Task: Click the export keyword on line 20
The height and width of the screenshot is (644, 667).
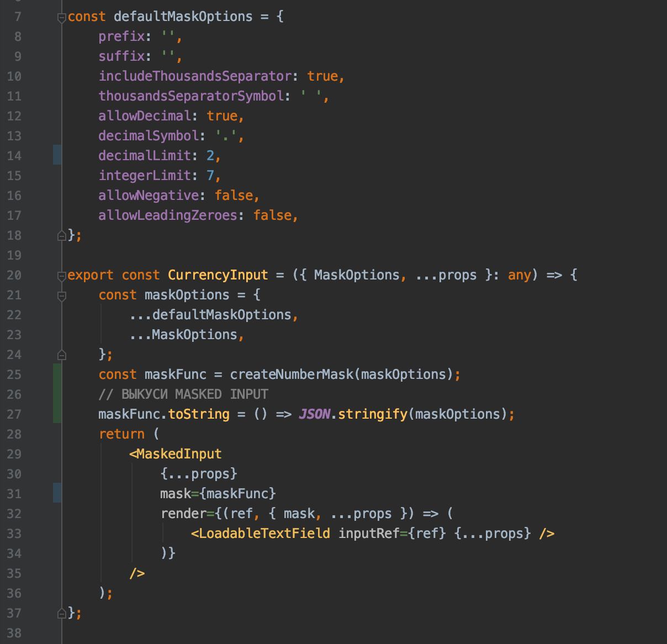Action: (91, 275)
